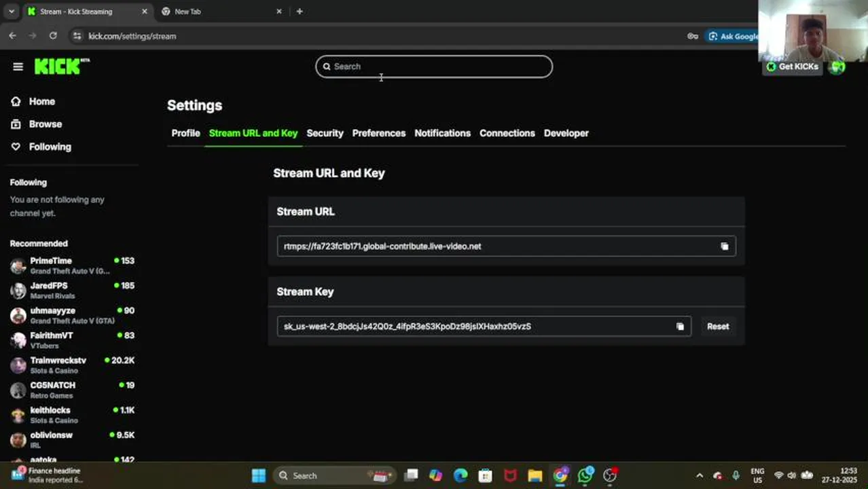Viewport: 868px width, 489px height.
Task: Open the Profile settings tab
Action: [185, 133]
